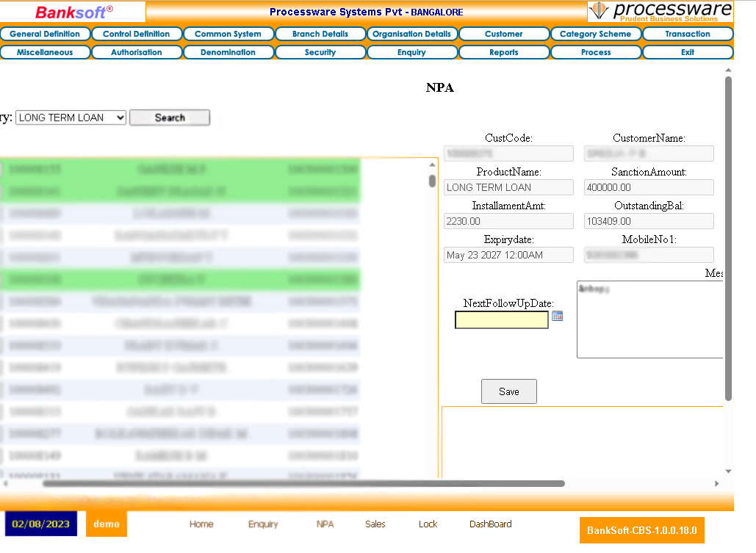Viewport: 756px width, 553px height.
Task: Click the InstallamentAmt field 2230.00
Action: [508, 221]
